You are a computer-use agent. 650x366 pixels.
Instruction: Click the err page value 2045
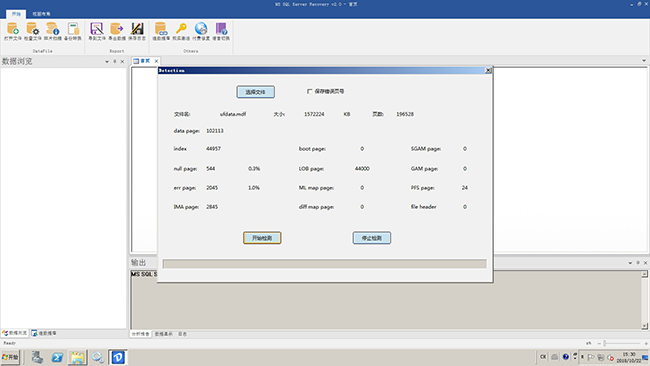click(x=212, y=188)
